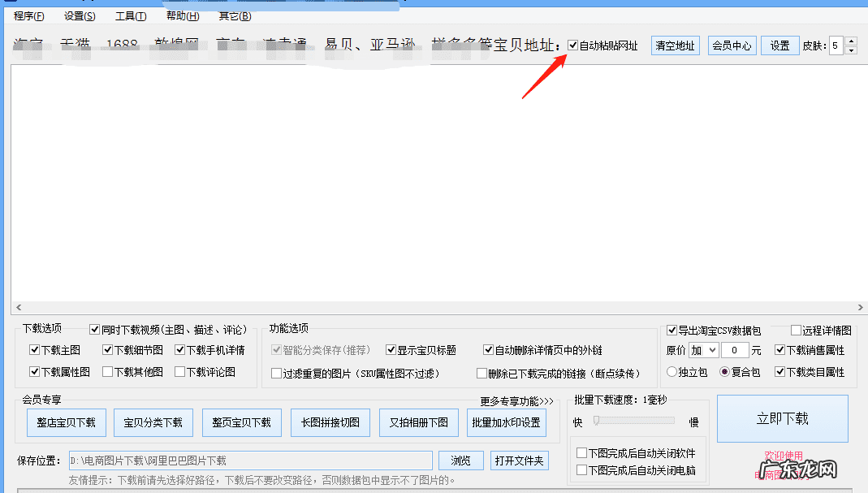This screenshot has height=493, width=868.
Task: Click 浏览 to browse save location
Action: (x=460, y=460)
